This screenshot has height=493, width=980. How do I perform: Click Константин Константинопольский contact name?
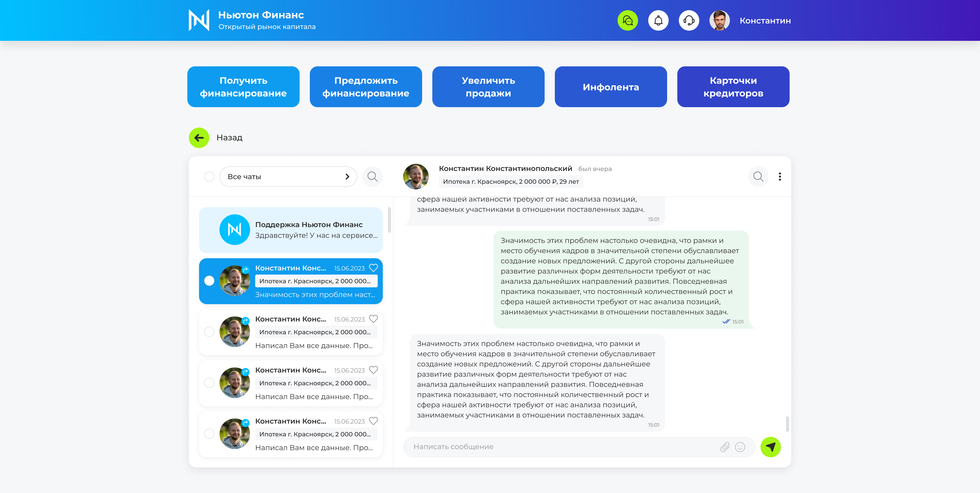point(506,168)
